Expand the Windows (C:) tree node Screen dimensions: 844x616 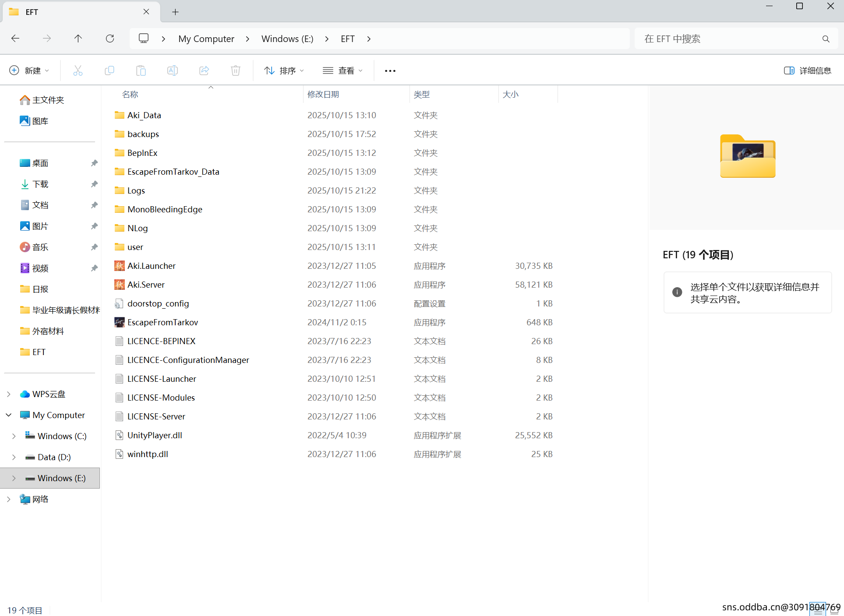[14, 436]
